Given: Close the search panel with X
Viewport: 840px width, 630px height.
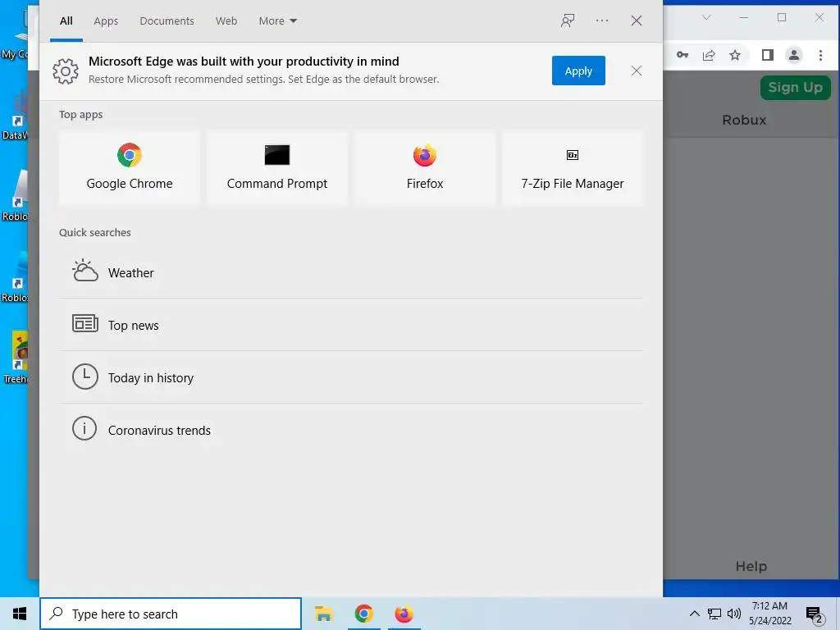Looking at the screenshot, I should point(636,21).
